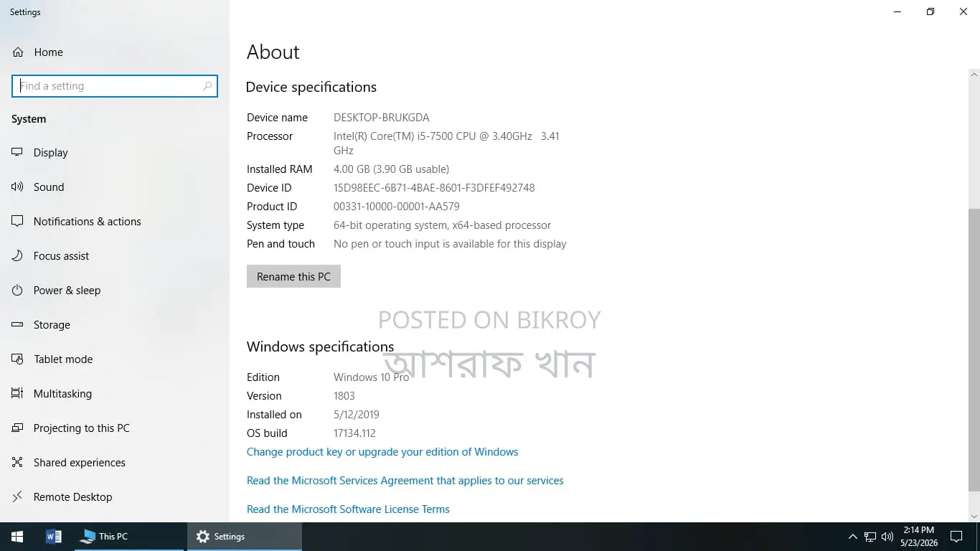Click the volume speaker tray icon
Viewport: 980px width, 551px height.
[x=887, y=537]
